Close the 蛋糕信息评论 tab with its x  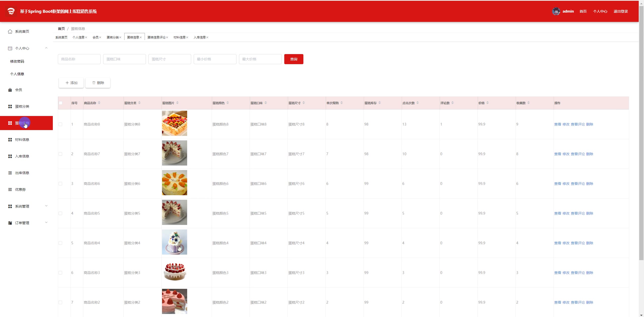point(167,37)
